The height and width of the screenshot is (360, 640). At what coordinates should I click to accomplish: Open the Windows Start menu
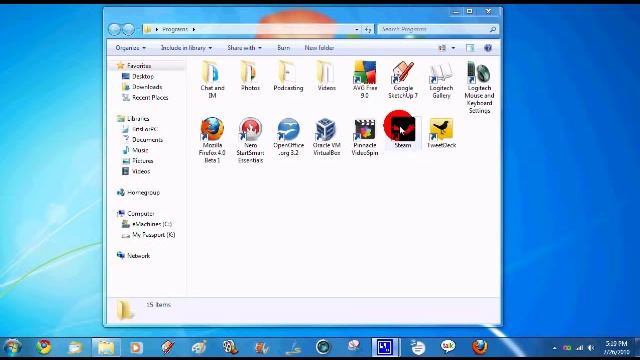coord(13,347)
